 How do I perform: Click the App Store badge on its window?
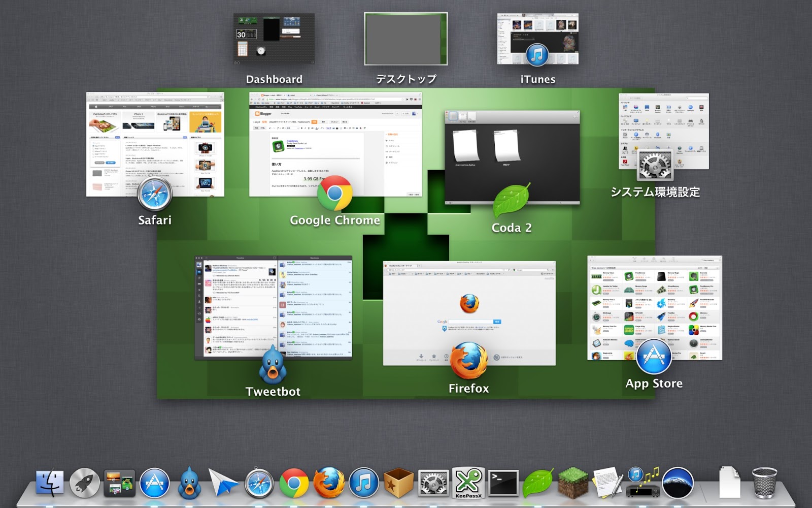pos(654,357)
